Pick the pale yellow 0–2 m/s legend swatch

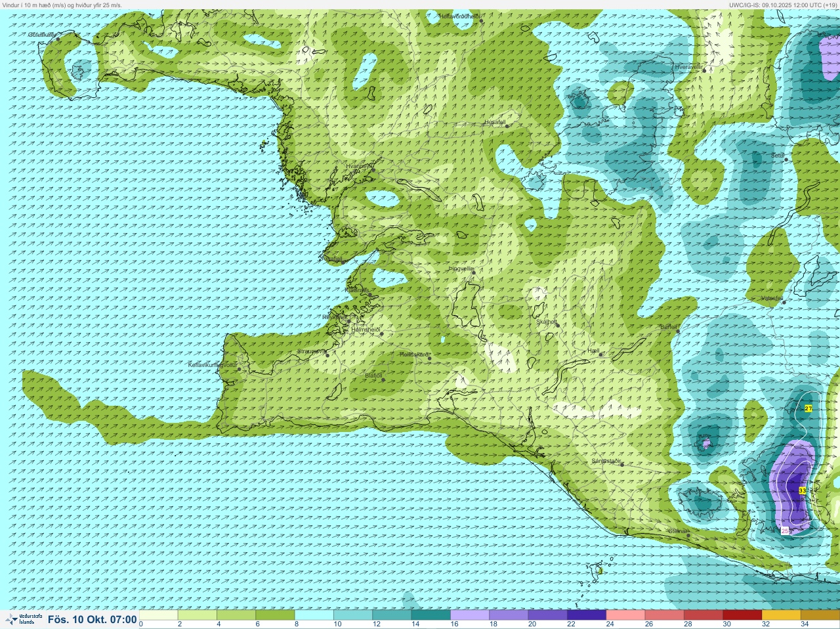pos(159,615)
